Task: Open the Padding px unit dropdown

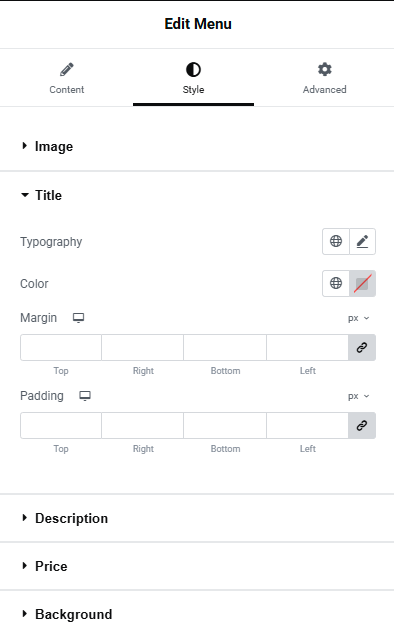Action: pos(358,396)
